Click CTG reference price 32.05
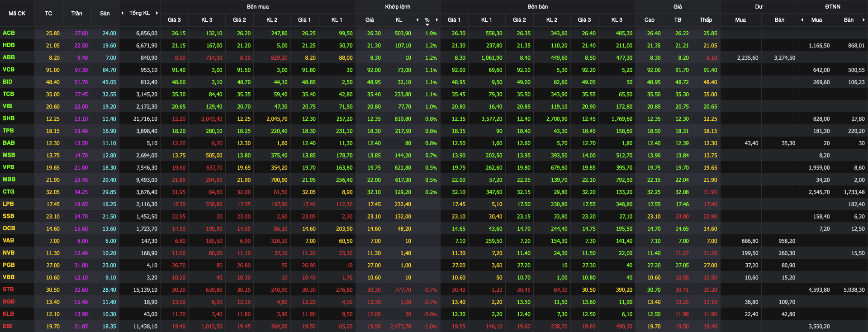This screenshot has width=868, height=332. (x=53, y=192)
